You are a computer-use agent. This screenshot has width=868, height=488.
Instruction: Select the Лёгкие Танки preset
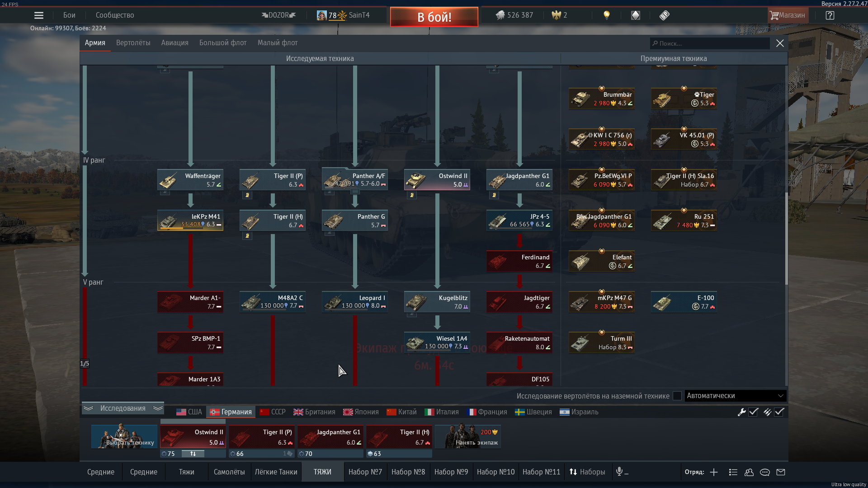click(x=276, y=472)
